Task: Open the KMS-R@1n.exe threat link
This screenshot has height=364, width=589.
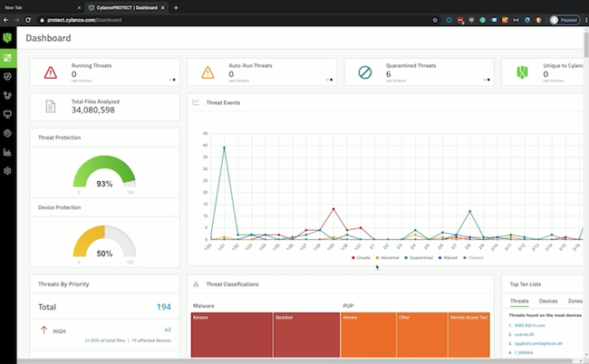Action: (530, 325)
